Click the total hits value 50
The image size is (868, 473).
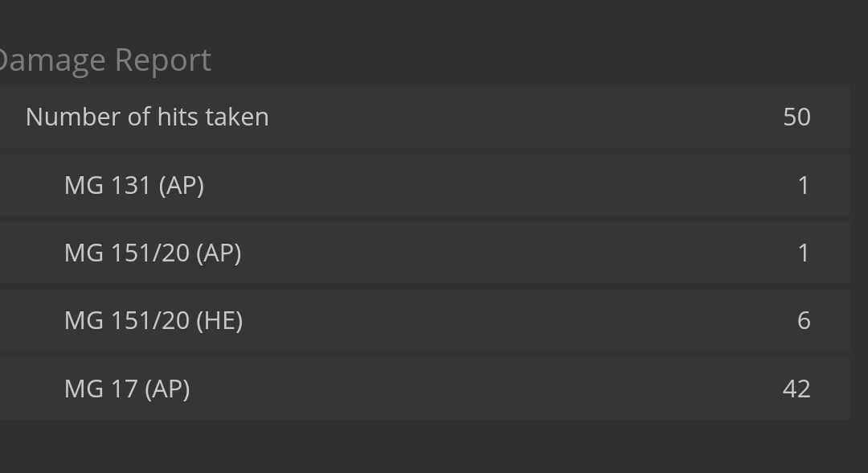click(796, 117)
